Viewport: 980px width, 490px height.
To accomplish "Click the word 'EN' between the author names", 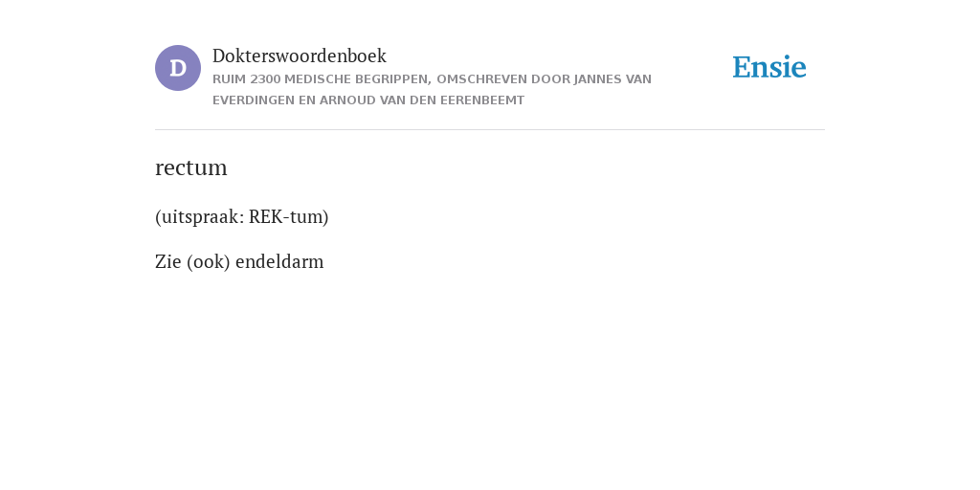I will (x=307, y=100).
